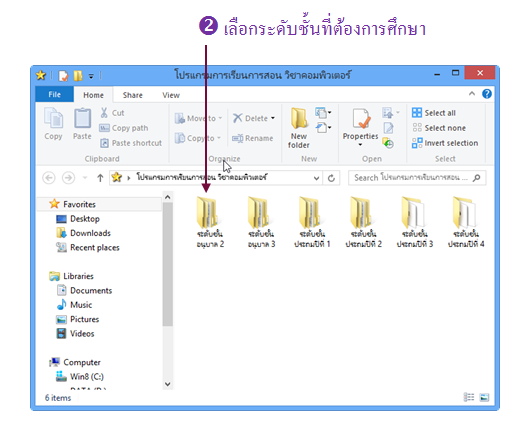The width and height of the screenshot is (527, 426).
Task: Open the Delete dropdown arrow
Action: pyautogui.click(x=273, y=118)
